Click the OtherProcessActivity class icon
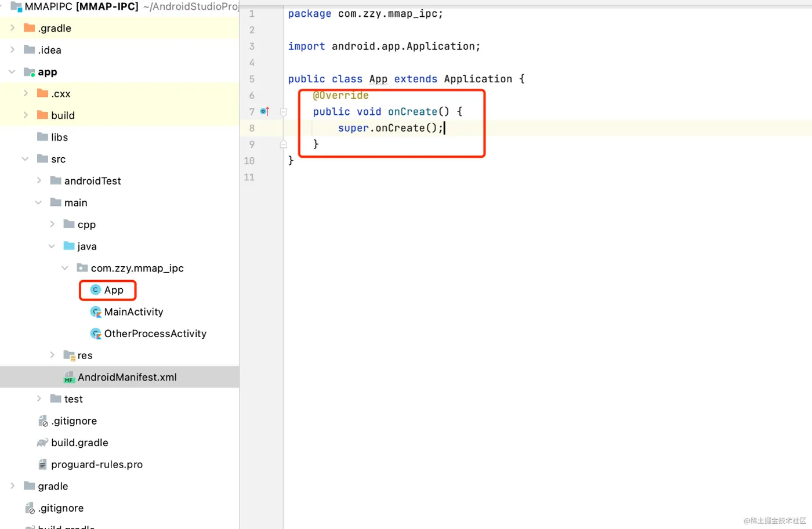The width and height of the screenshot is (812, 529). click(96, 334)
